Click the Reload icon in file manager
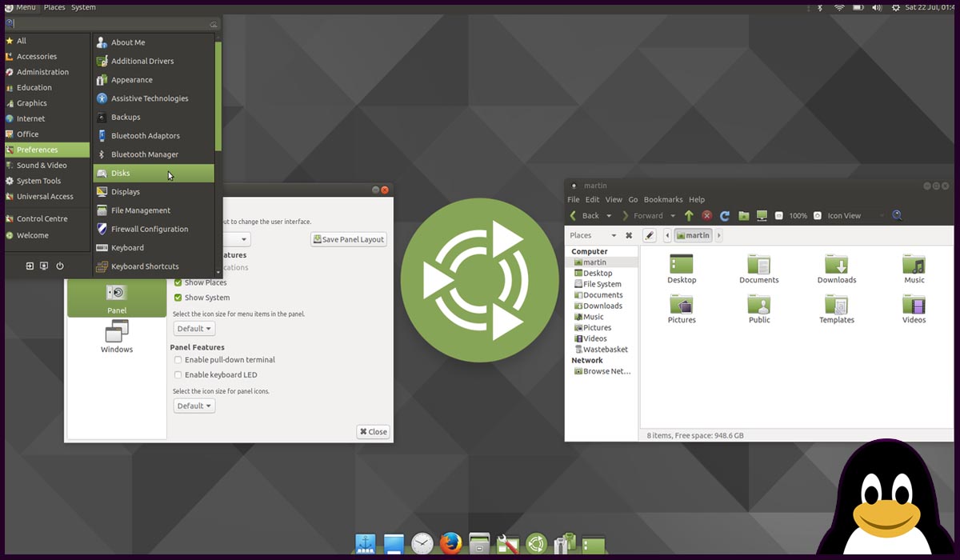Image resolution: width=960 pixels, height=560 pixels. pos(725,216)
